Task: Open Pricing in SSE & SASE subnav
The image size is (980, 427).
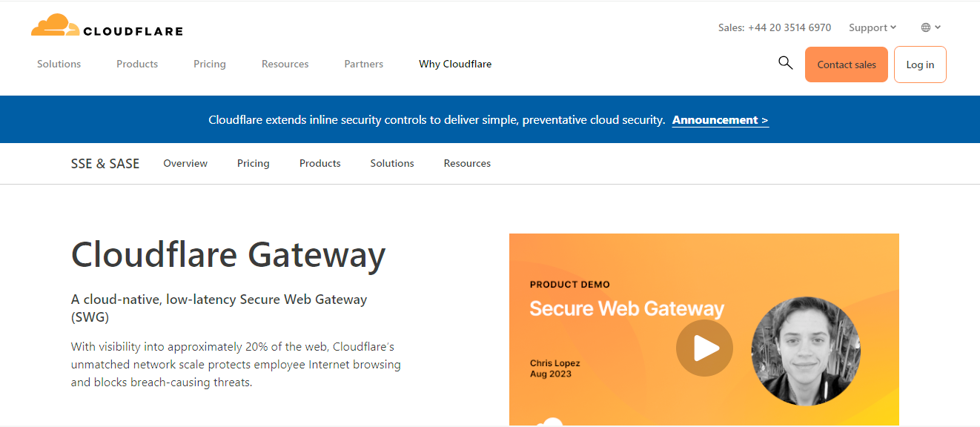Action: pos(253,163)
